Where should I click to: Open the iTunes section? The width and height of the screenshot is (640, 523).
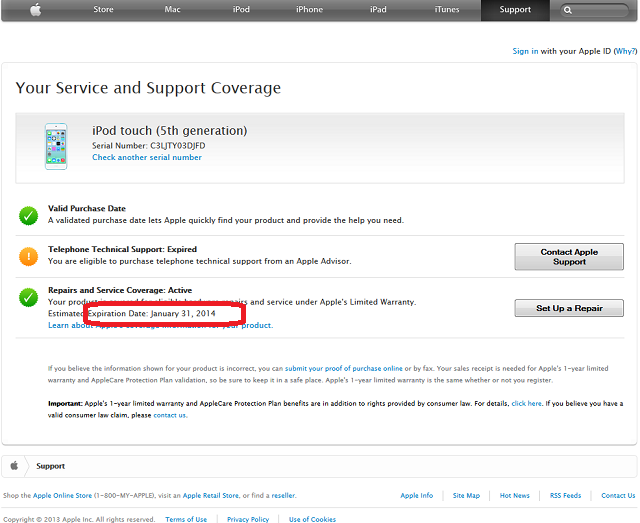(x=447, y=9)
